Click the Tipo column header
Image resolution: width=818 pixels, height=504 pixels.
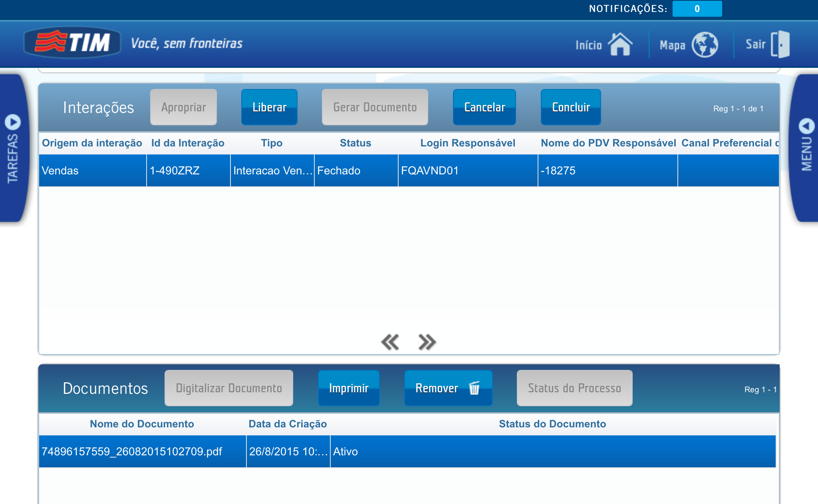tap(272, 143)
